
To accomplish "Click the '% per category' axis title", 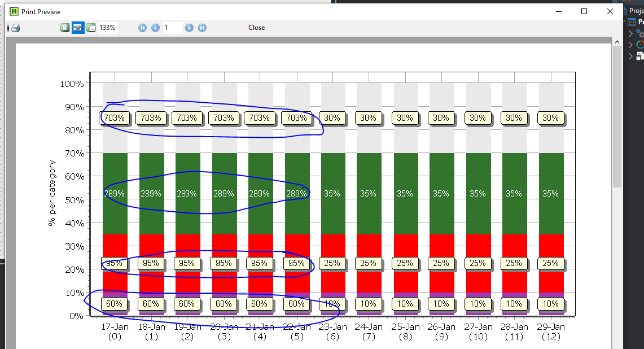I will coord(52,193).
